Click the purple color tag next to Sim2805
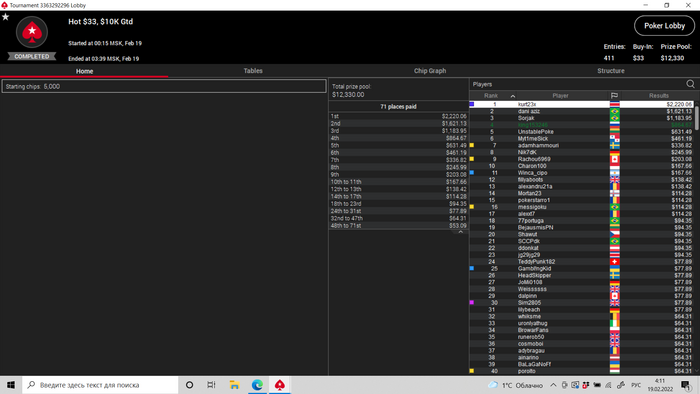The image size is (700, 394). [x=471, y=303]
